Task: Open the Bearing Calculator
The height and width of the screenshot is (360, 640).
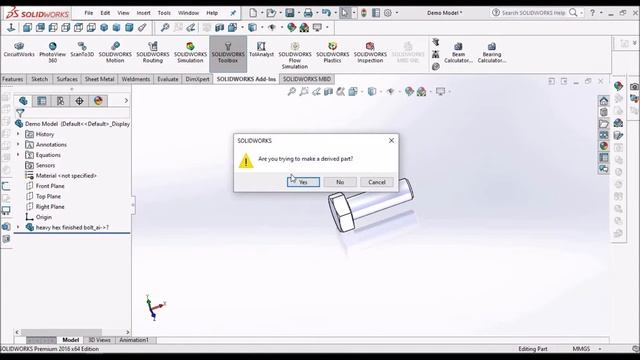Action: coord(492,53)
